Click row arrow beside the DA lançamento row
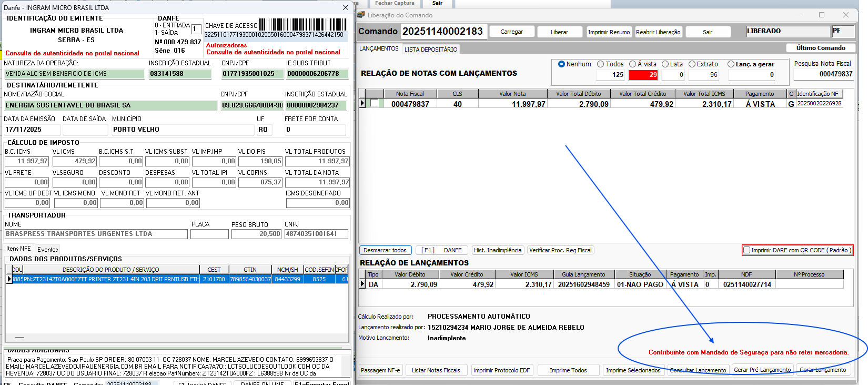868x385 pixels. pos(362,284)
